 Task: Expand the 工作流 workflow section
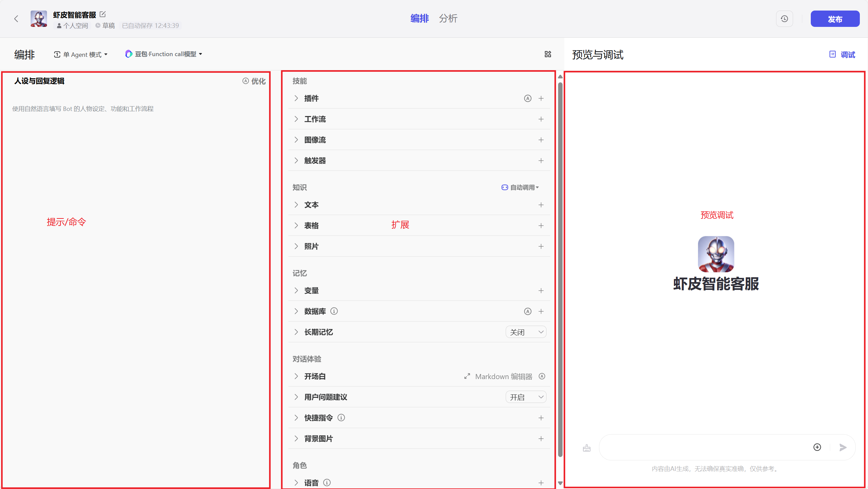(296, 119)
